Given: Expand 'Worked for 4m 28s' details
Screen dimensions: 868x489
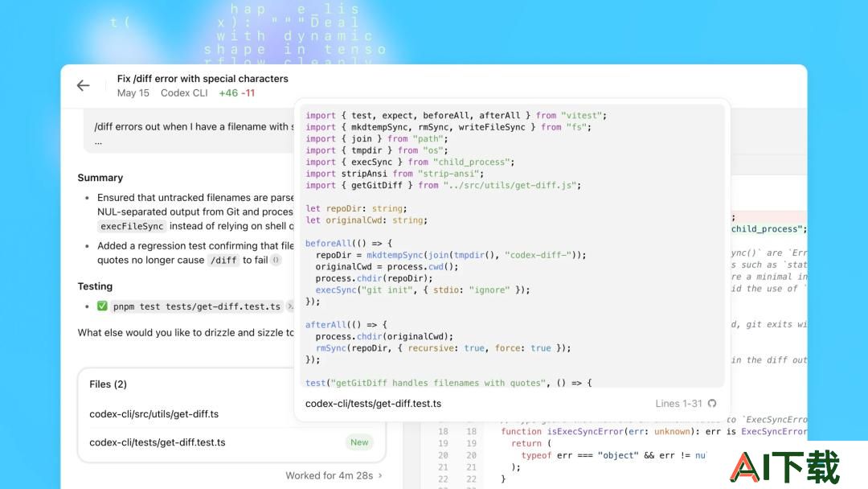Looking at the screenshot, I should coord(334,475).
